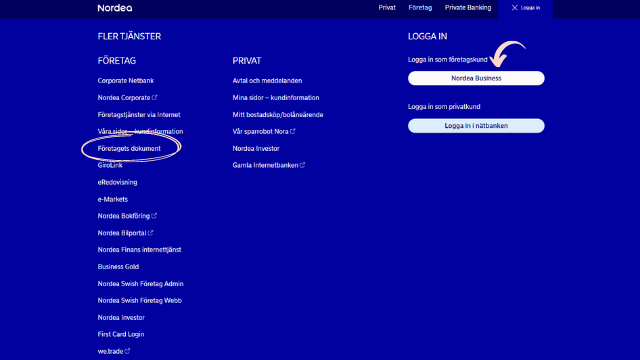The image size is (640, 360).
Task: Open Avtal och meddelanden link
Action: coord(267,81)
